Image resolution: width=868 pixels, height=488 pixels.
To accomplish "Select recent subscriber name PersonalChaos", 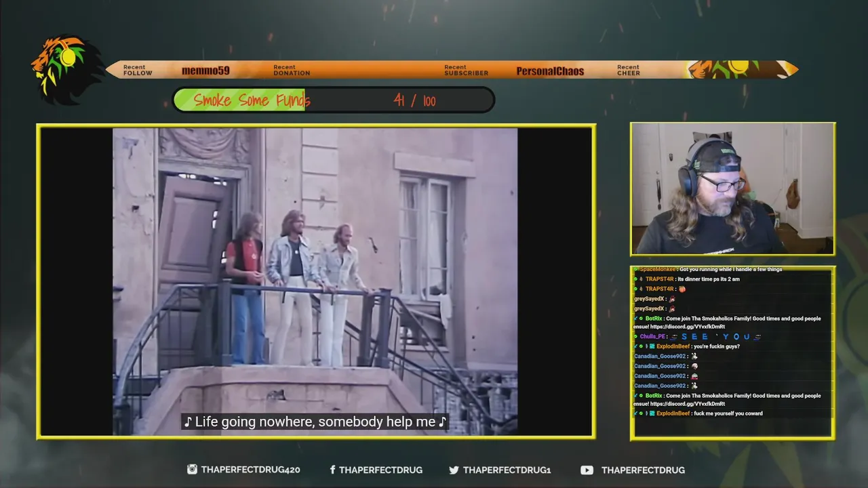I will click(550, 70).
